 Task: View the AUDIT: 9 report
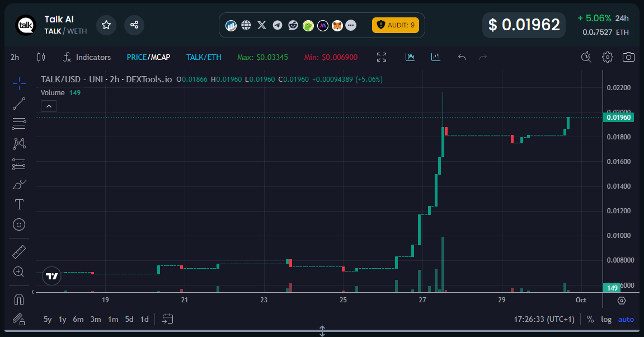click(x=396, y=25)
